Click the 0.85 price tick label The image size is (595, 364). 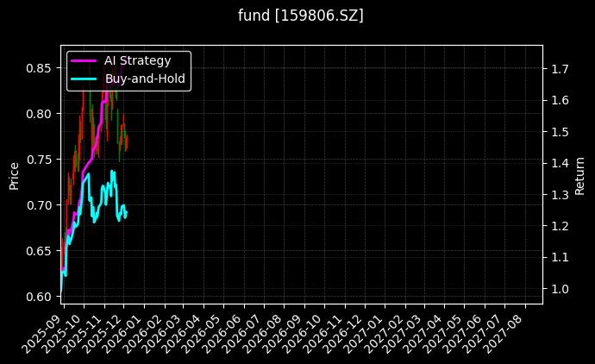tap(38, 68)
